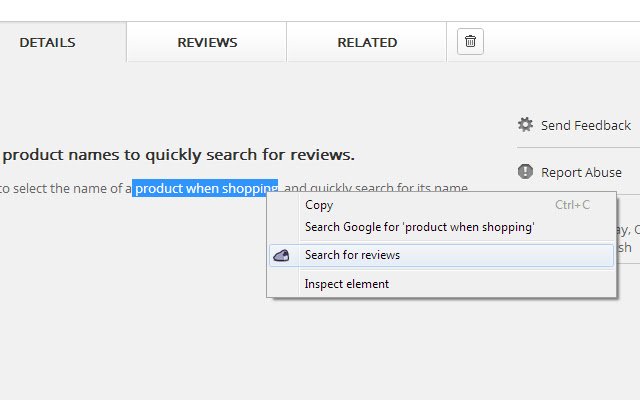
Task: Open the RELATED tab
Action: (367, 42)
